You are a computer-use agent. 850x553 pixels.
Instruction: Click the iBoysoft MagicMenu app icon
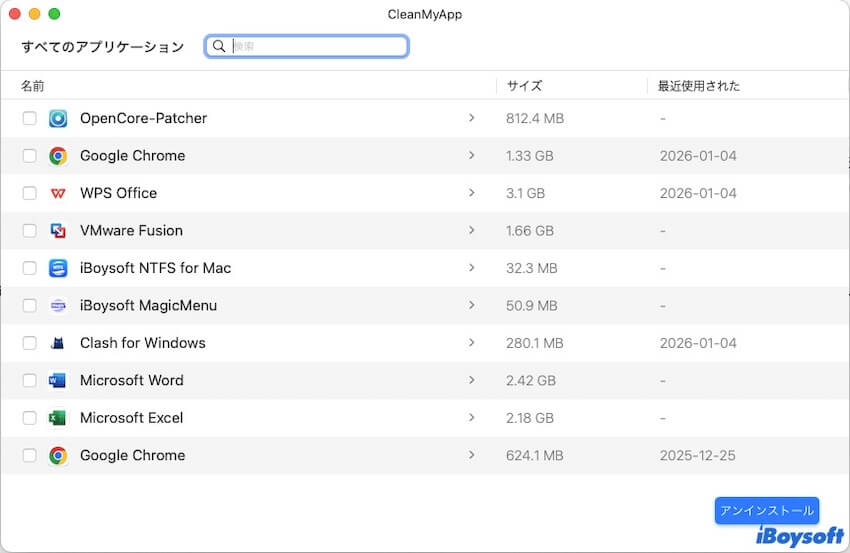coord(58,306)
